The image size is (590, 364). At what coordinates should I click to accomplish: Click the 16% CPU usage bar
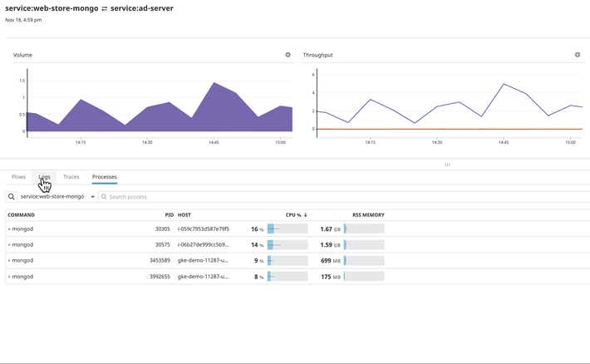click(x=287, y=229)
